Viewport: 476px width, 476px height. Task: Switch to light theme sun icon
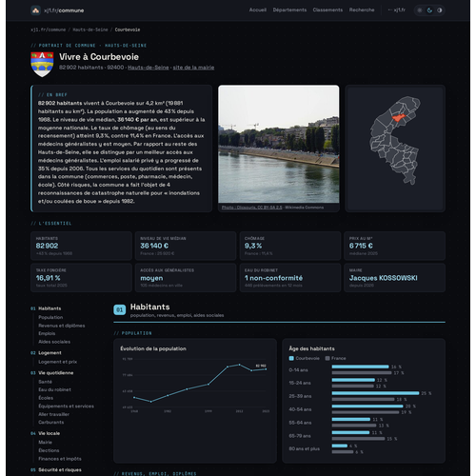[420, 10]
